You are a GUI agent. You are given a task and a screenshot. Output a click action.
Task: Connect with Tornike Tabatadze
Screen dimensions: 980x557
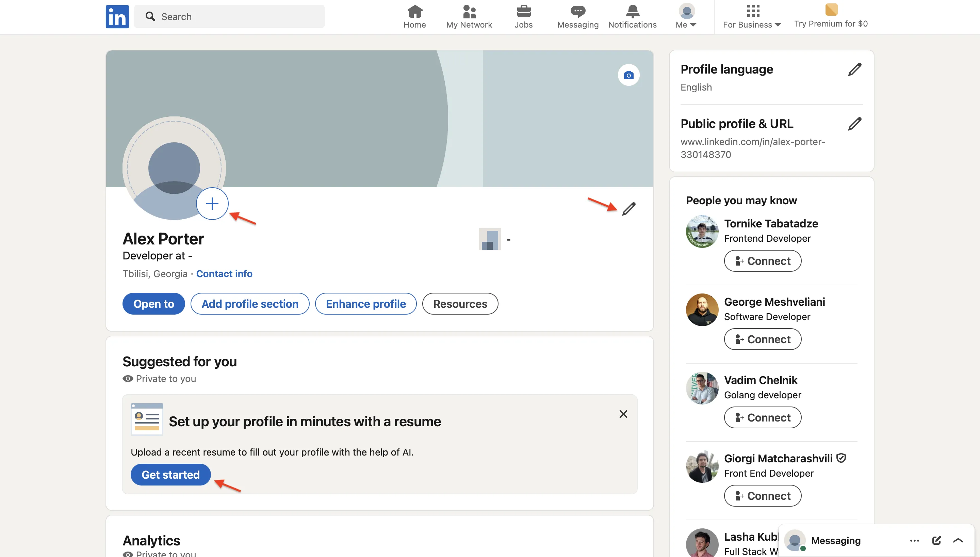click(762, 261)
